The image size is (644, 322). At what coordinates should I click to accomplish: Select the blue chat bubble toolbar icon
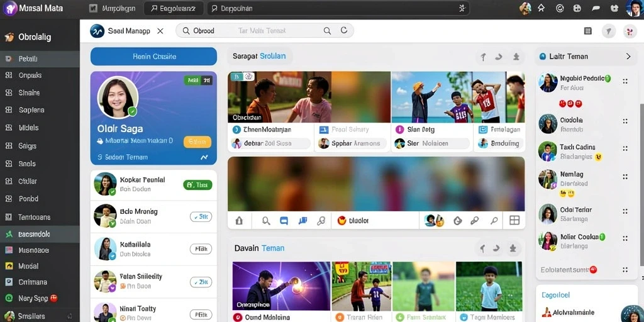click(x=284, y=221)
